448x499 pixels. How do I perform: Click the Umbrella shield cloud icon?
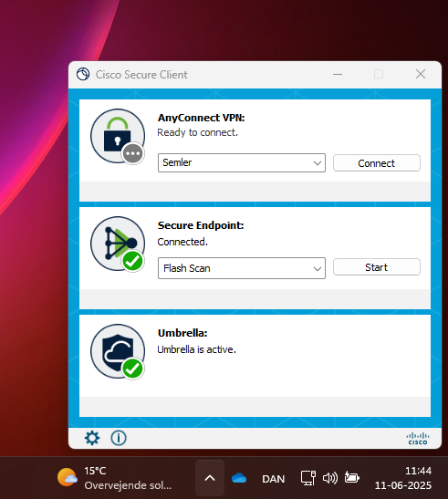tap(118, 351)
